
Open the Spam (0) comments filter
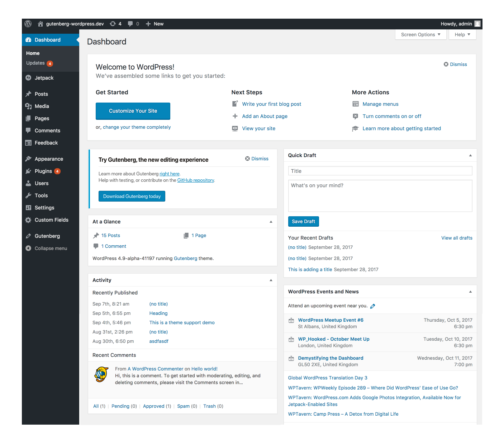click(187, 406)
